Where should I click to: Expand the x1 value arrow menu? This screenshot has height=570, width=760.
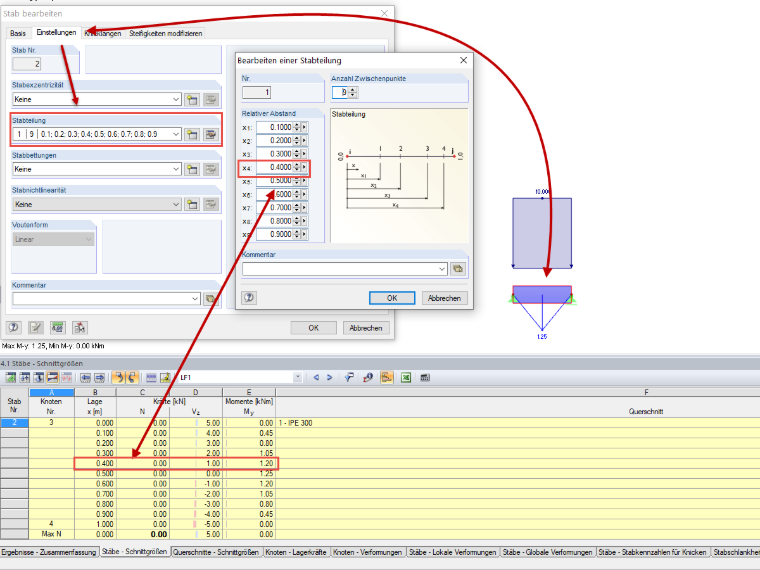[x=304, y=127]
